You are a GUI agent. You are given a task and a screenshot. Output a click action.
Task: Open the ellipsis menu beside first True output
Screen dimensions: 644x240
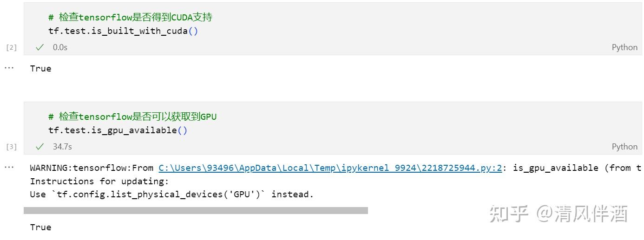coord(9,68)
